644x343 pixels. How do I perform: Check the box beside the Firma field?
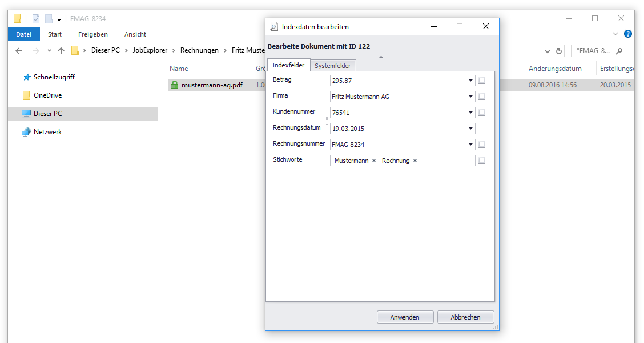481,96
